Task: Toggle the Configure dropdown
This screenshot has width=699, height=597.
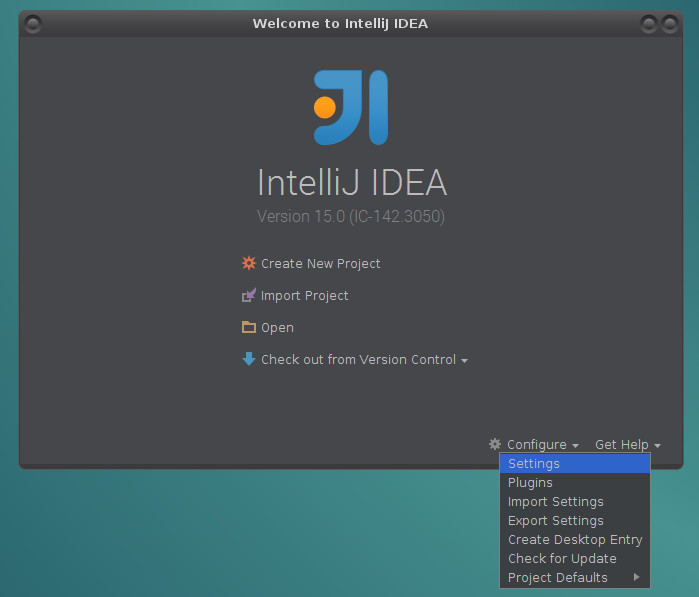Action: coord(537,445)
